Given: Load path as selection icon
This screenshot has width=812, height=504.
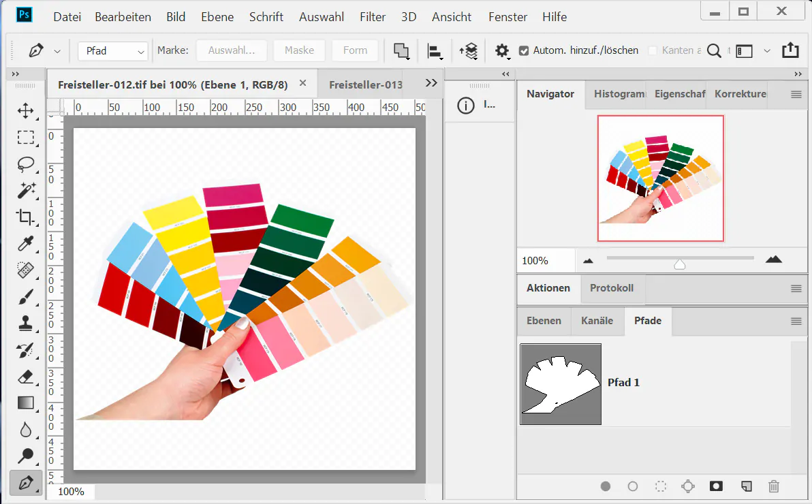Looking at the screenshot, I should coord(660,486).
